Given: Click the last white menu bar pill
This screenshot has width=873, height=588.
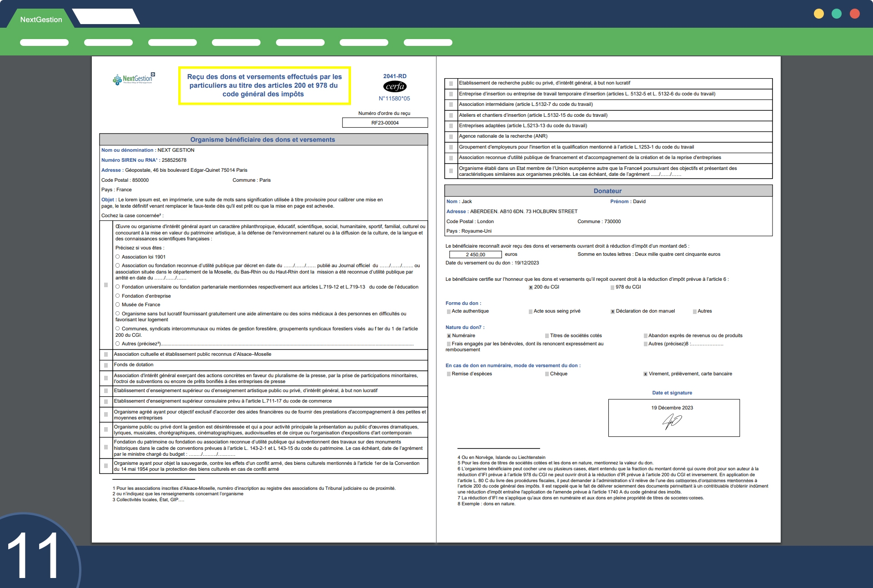Looking at the screenshot, I should [x=428, y=43].
